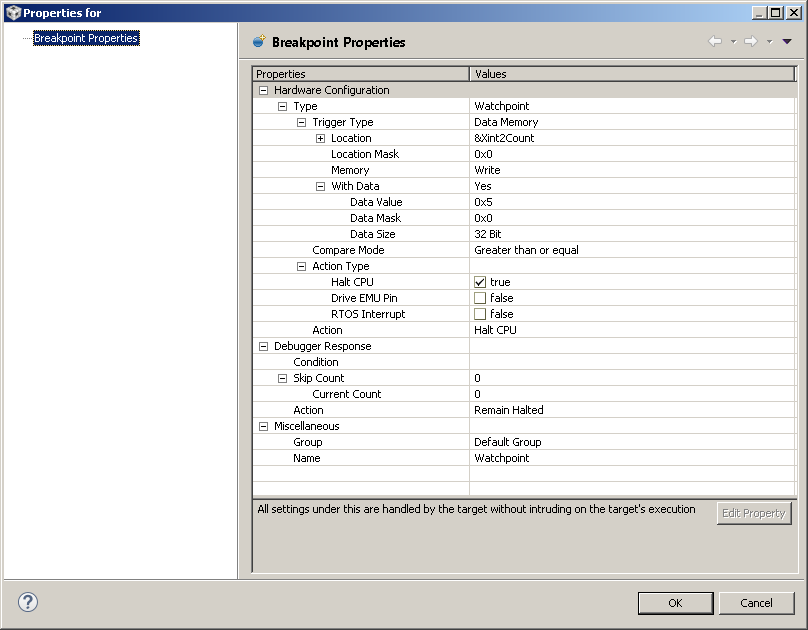Open the forward history dropdown arrow
808x630 pixels.
pos(769,42)
